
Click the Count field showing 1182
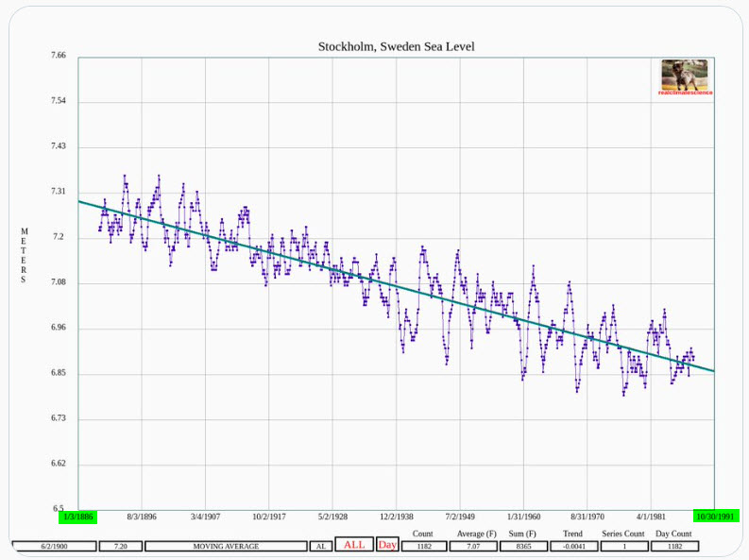tap(424, 546)
